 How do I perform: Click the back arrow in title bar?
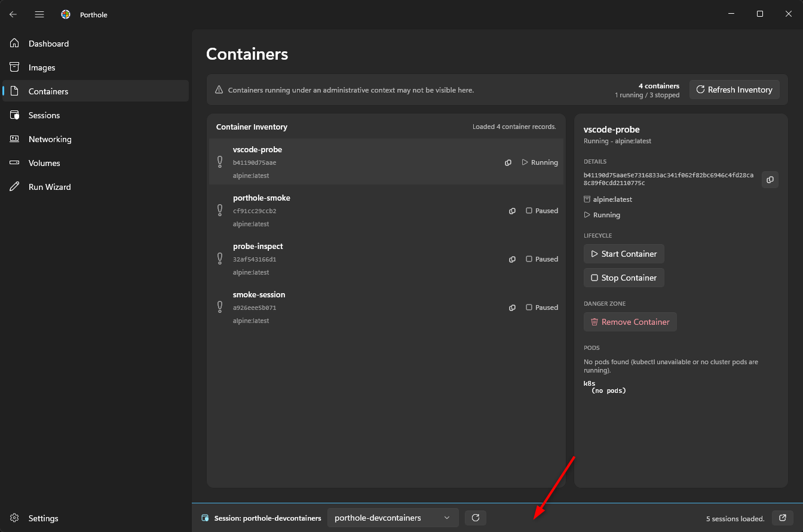click(x=13, y=14)
